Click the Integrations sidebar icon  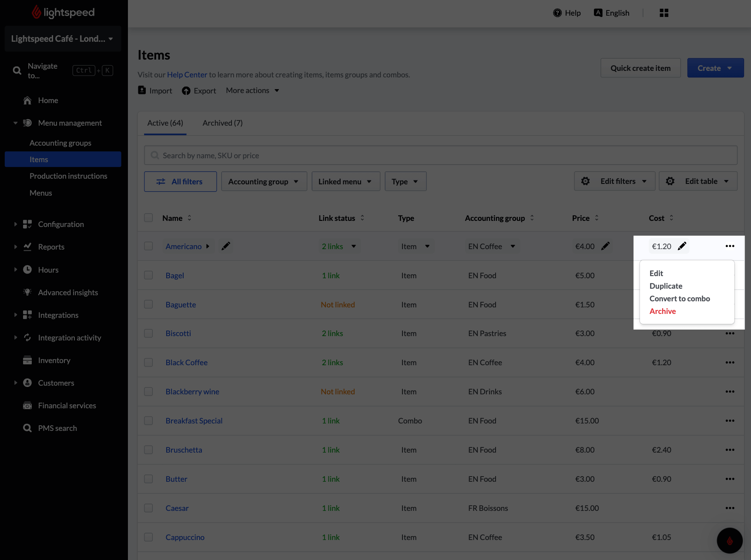point(27,315)
